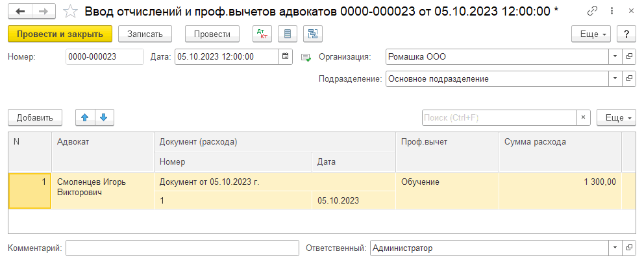Move row up with blue arrow
644x260 pixels.
point(85,117)
